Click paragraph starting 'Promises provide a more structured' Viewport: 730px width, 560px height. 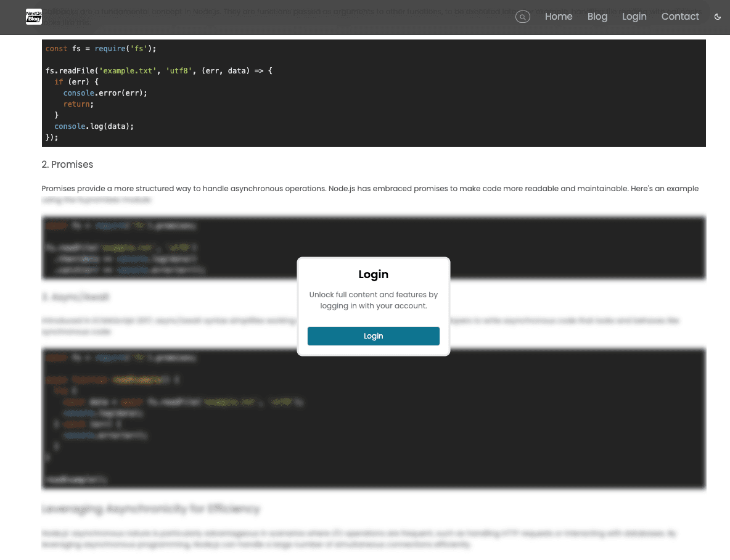(x=370, y=194)
